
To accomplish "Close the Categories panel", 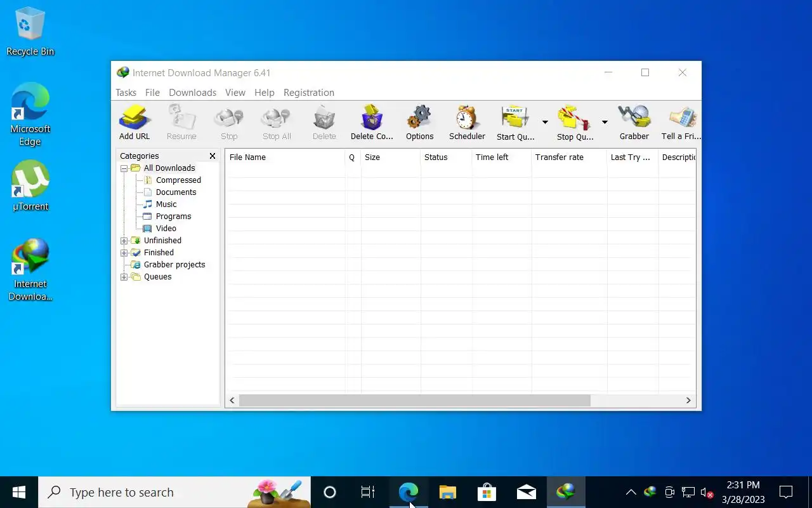I will click(x=213, y=156).
